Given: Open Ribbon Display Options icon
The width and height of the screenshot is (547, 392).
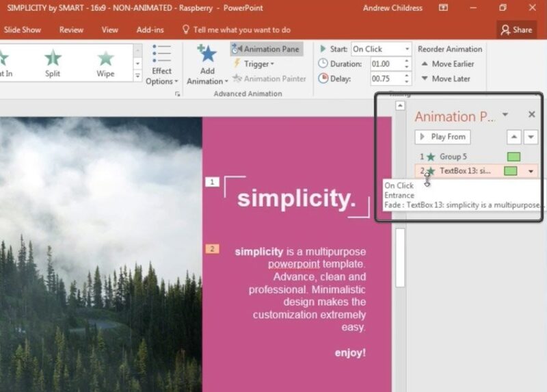Looking at the screenshot, I should pos(443,8).
